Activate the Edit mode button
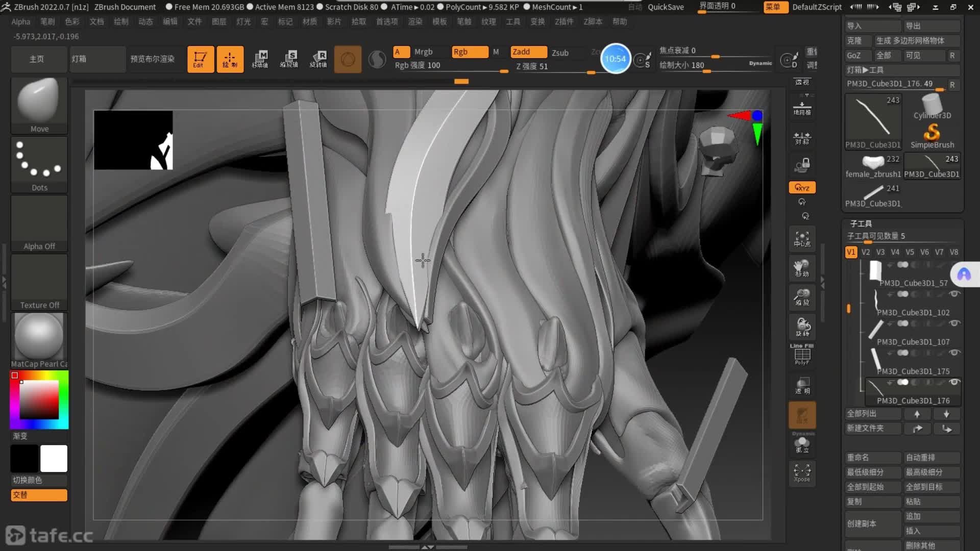This screenshot has height=551, width=980. 200,59
